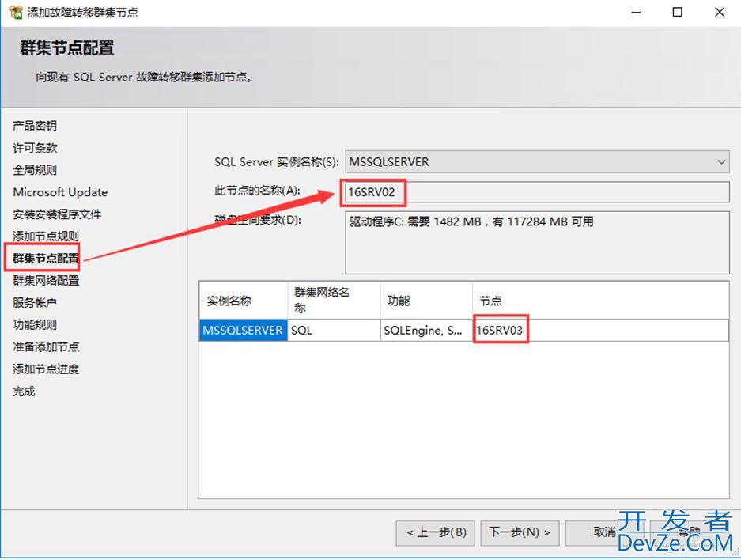Select Microsoft Update step in sidebar

(x=60, y=192)
